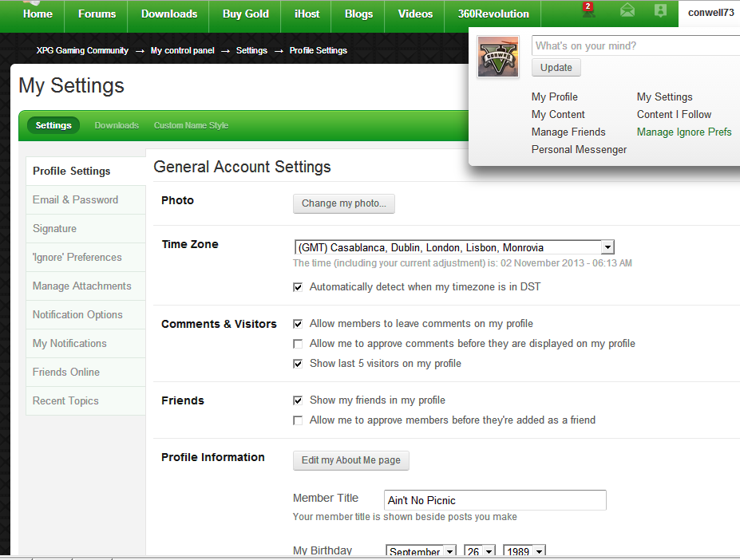
Task: Go to the Forums nav item
Action: (97, 14)
